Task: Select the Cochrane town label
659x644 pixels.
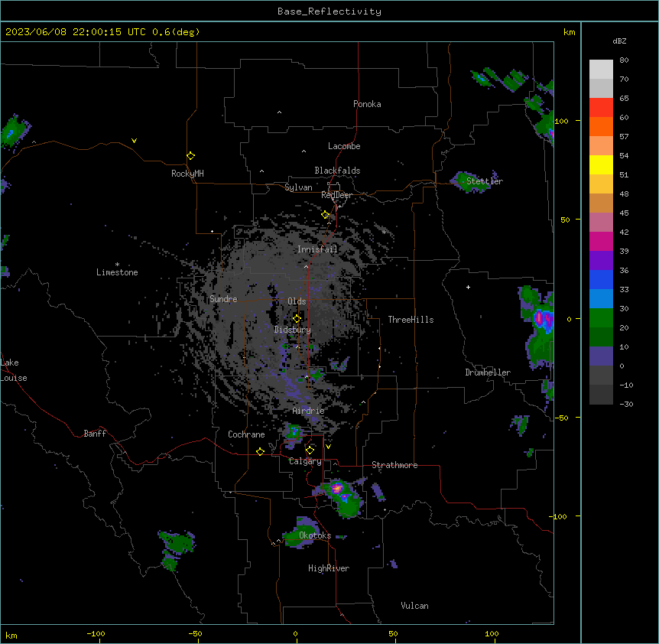Action: coord(246,434)
